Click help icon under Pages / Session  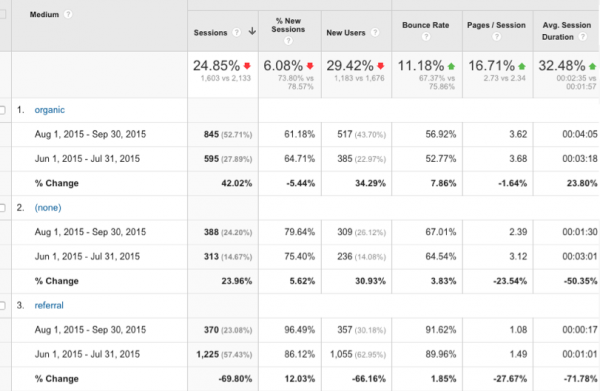pos(496,37)
